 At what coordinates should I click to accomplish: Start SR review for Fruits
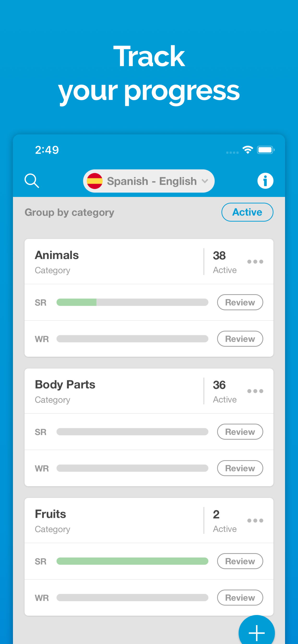click(x=240, y=561)
